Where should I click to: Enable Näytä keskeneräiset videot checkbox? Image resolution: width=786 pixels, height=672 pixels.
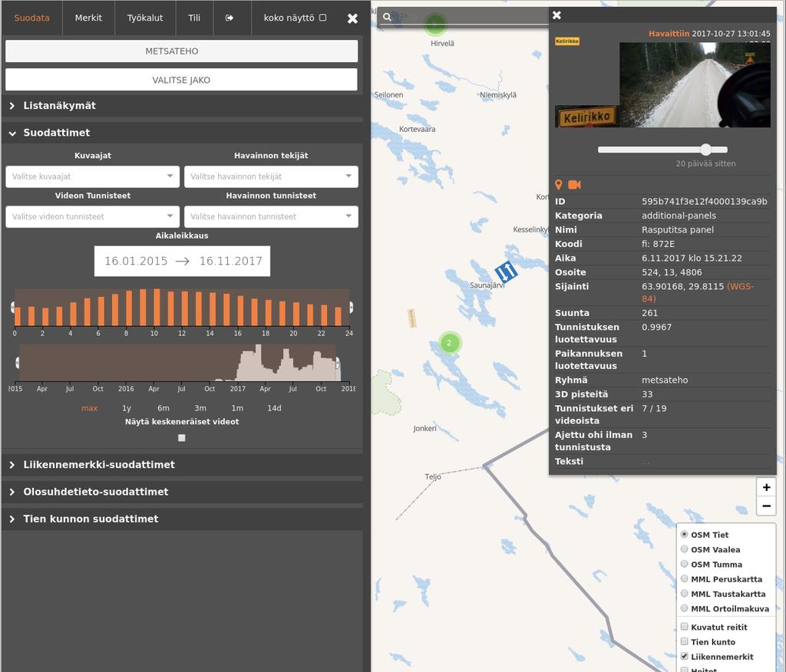[x=182, y=438]
